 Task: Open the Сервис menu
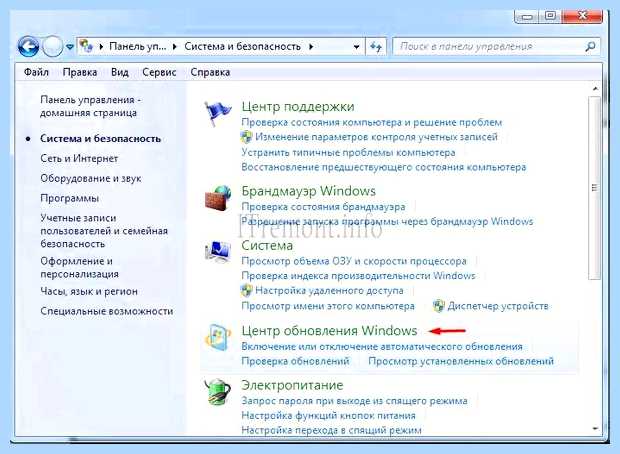[159, 72]
